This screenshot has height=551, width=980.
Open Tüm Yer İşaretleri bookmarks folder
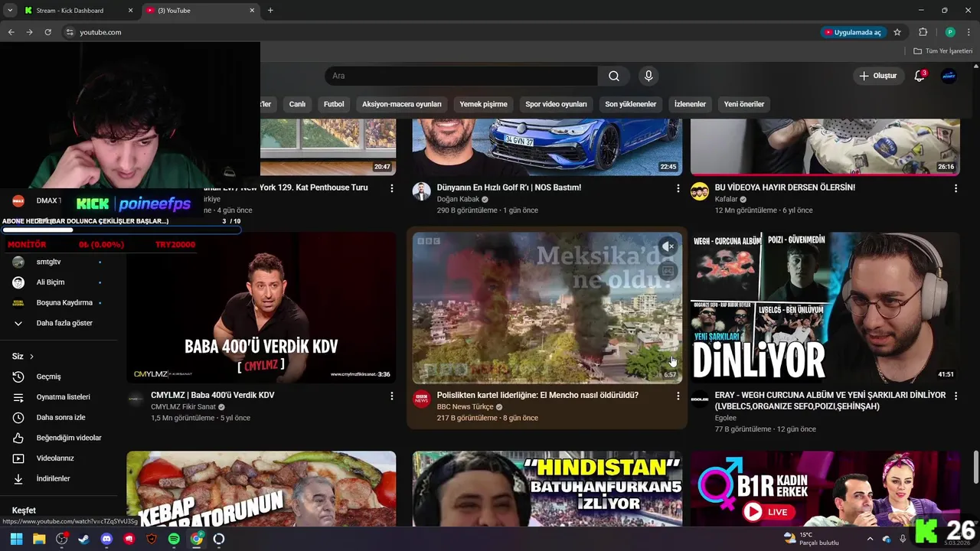[943, 51]
